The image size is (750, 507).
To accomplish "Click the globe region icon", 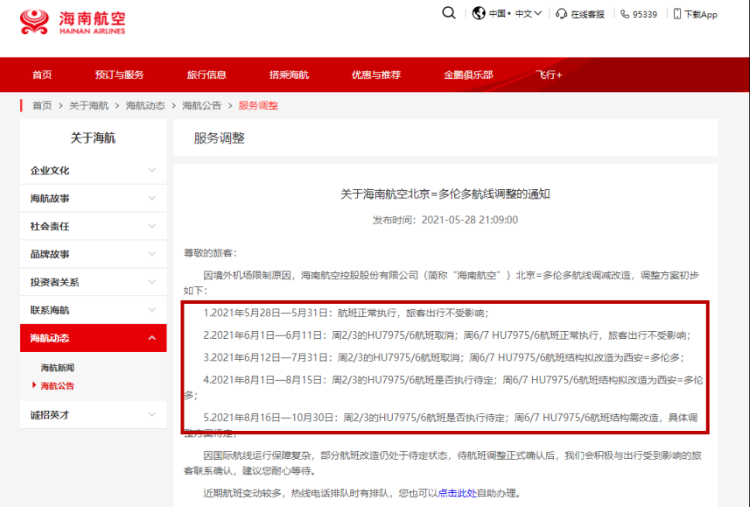I will 478,13.
